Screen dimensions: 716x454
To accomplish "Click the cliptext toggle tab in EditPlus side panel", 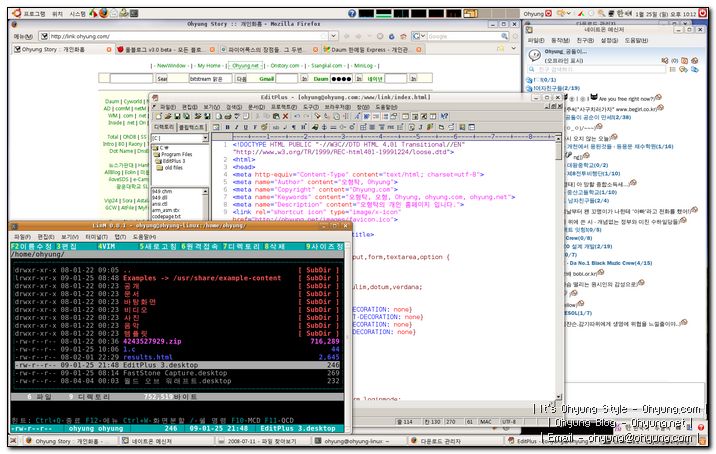I will click(x=192, y=127).
